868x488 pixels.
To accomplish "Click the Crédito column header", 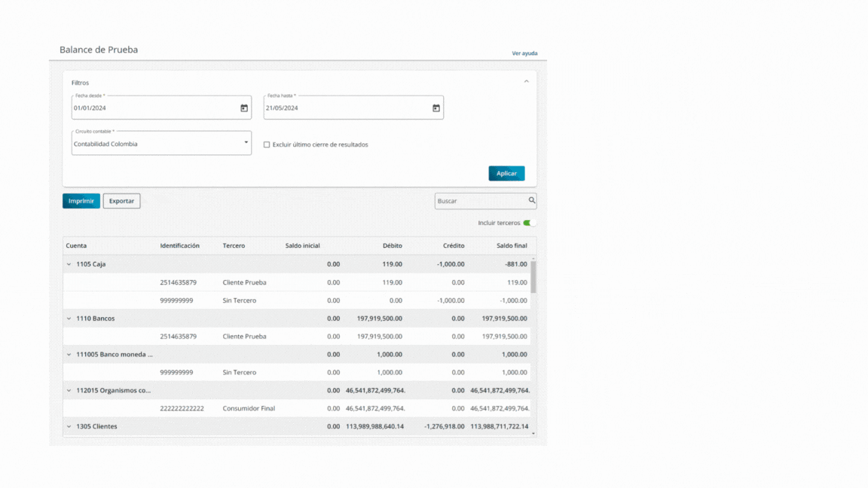I will (454, 246).
